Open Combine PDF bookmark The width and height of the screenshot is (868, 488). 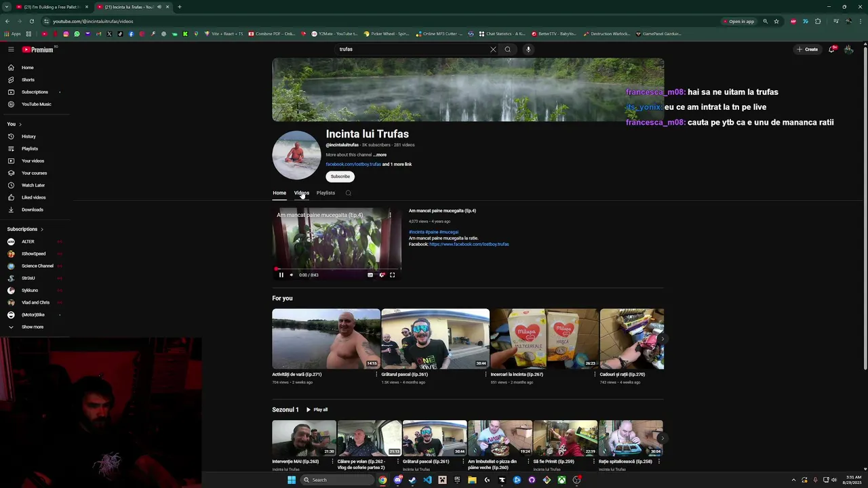pyautogui.click(x=272, y=34)
